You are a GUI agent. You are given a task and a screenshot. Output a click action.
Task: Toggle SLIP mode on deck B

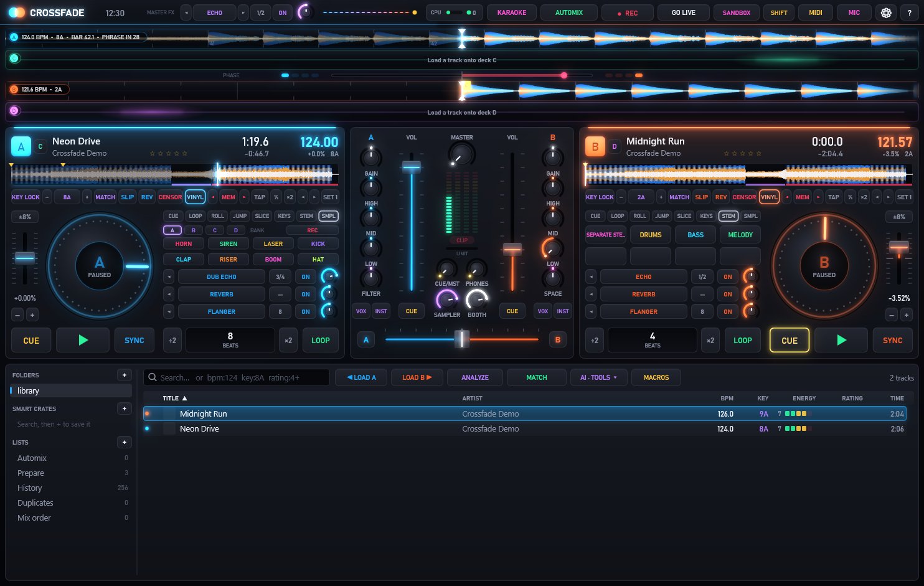702,197
